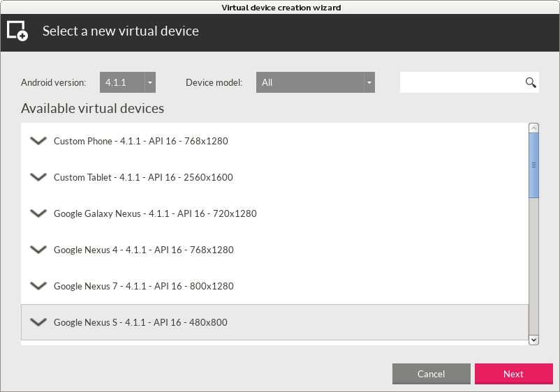Open the Android version 4.1.1 dropdown
Image resolution: width=560 pixels, height=392 pixels.
pos(128,82)
